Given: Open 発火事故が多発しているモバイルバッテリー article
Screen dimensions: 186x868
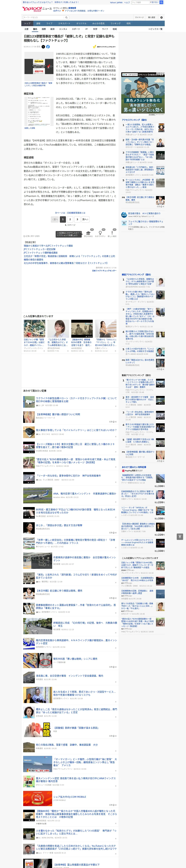Looking at the screenshot, I should (76, 430).
